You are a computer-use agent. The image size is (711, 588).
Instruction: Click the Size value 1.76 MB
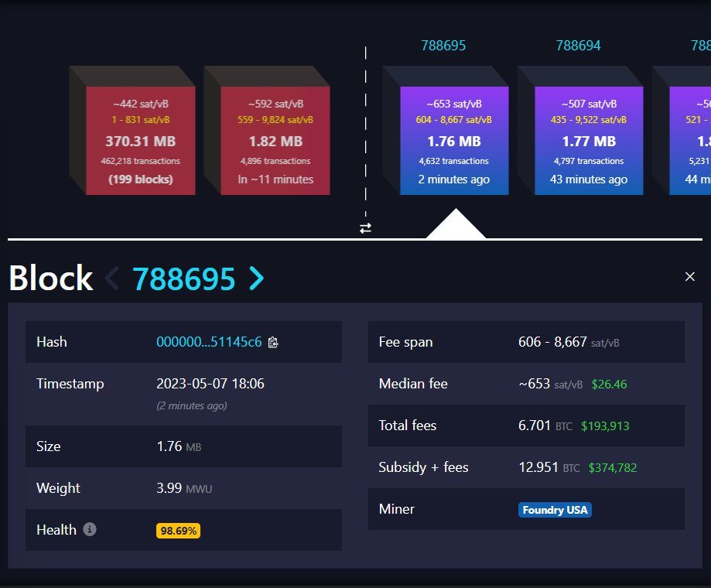coord(179,446)
